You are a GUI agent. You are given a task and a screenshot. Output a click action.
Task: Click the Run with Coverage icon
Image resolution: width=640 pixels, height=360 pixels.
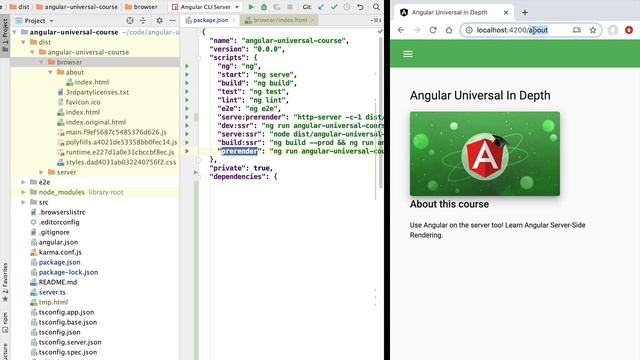(x=277, y=7)
